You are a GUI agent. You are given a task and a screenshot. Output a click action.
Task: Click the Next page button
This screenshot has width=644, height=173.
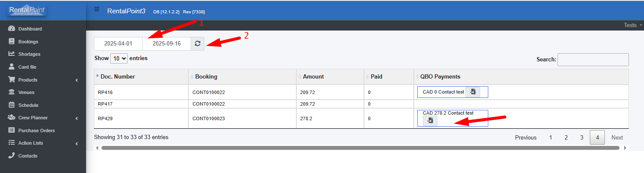pos(617,137)
